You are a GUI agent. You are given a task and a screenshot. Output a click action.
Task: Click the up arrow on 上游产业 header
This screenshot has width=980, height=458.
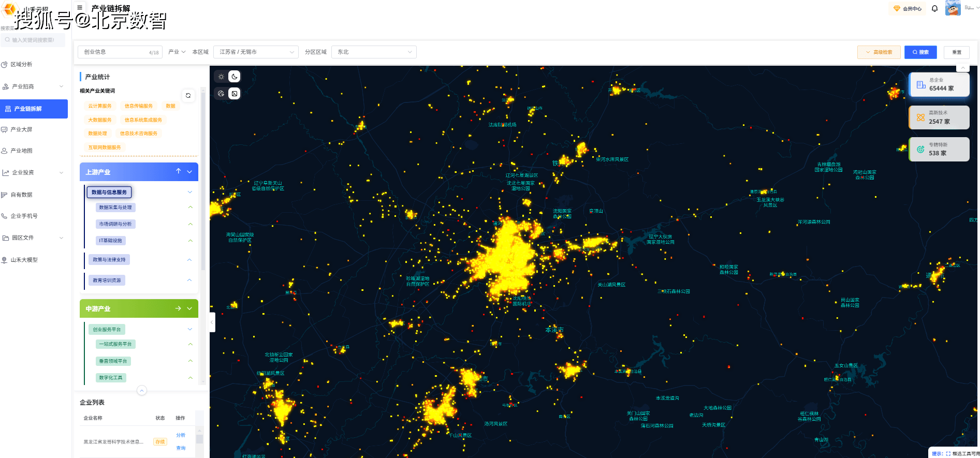[179, 171]
